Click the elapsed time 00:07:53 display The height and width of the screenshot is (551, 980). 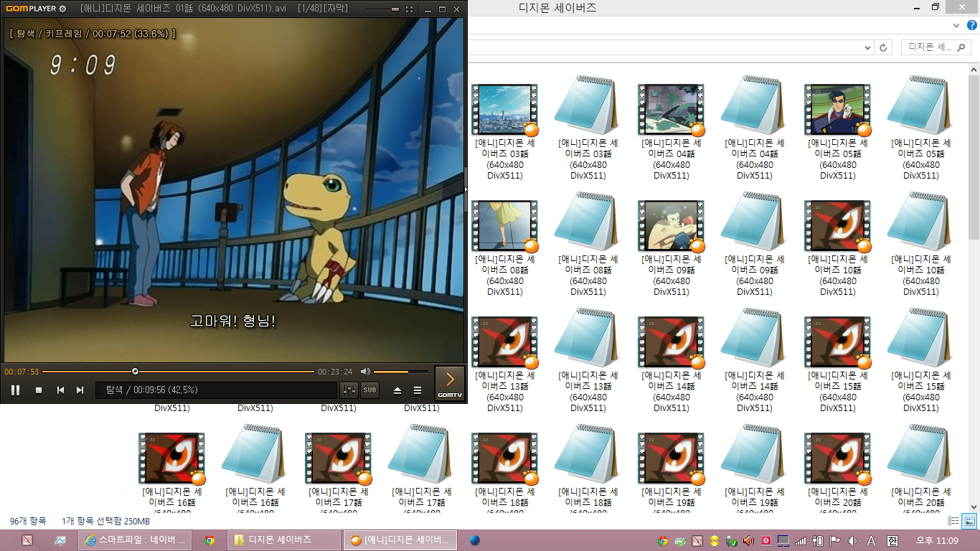(22, 372)
